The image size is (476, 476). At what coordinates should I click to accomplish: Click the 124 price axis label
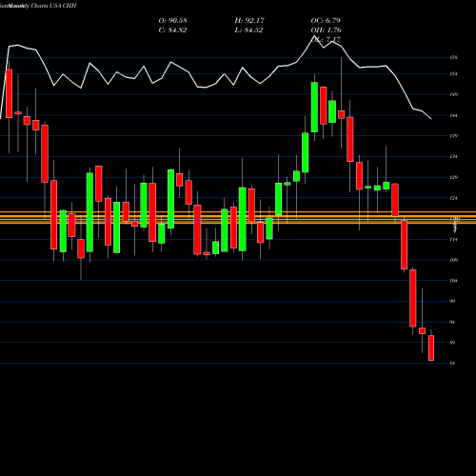coord(454,198)
